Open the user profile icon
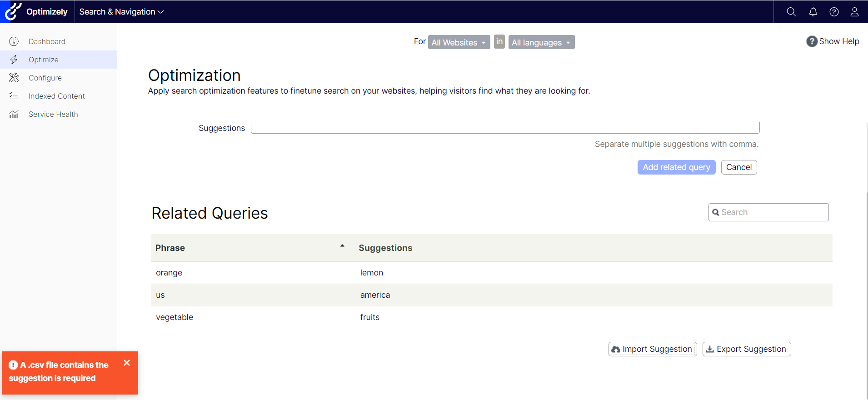This screenshot has height=400, width=868. pyautogui.click(x=854, y=12)
